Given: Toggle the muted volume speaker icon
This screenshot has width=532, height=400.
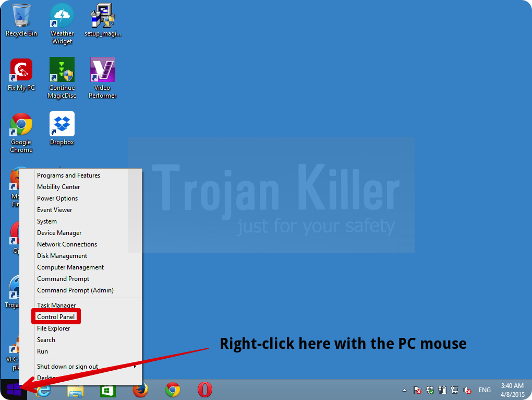Looking at the screenshot, I should point(467,390).
